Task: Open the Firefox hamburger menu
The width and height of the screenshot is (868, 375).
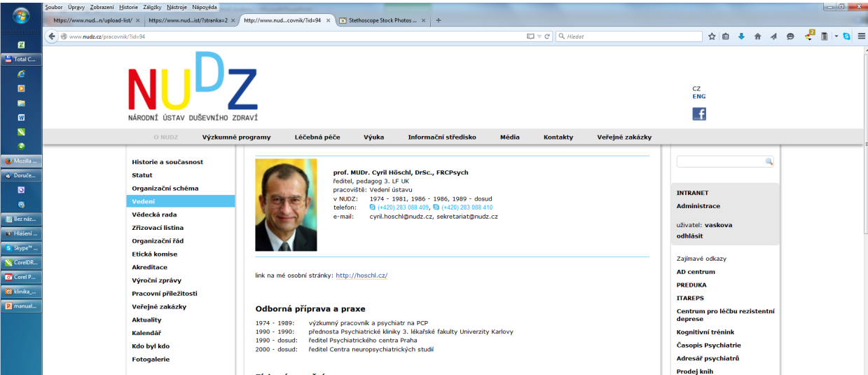Action: pos(861,36)
